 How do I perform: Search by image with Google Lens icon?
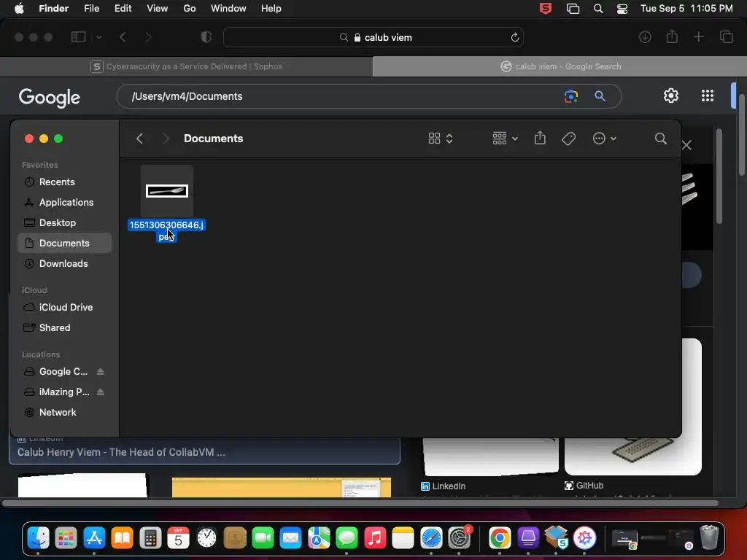pyautogui.click(x=570, y=96)
